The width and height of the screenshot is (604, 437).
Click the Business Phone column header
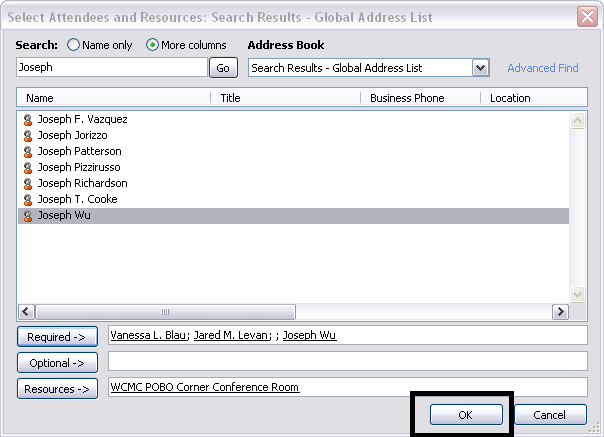point(419,98)
